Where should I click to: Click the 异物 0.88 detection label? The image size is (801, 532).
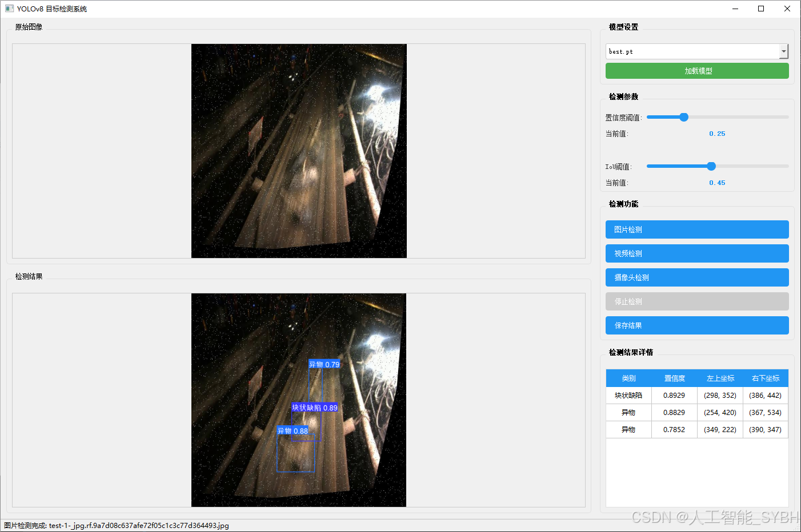pos(293,430)
